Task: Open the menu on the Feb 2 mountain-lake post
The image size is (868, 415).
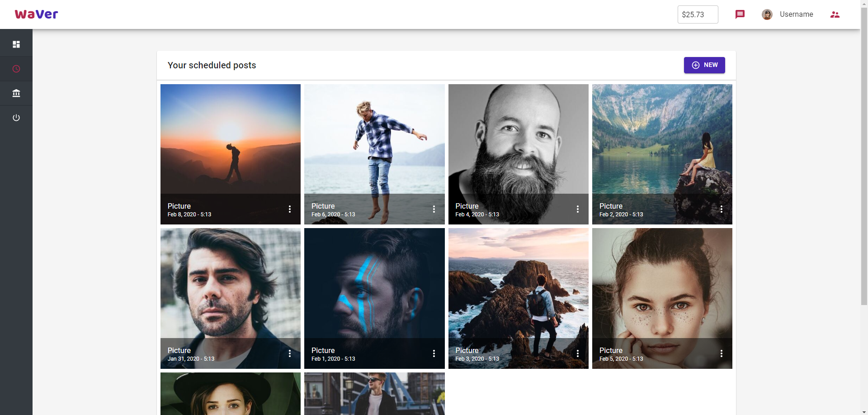Action: pos(721,209)
